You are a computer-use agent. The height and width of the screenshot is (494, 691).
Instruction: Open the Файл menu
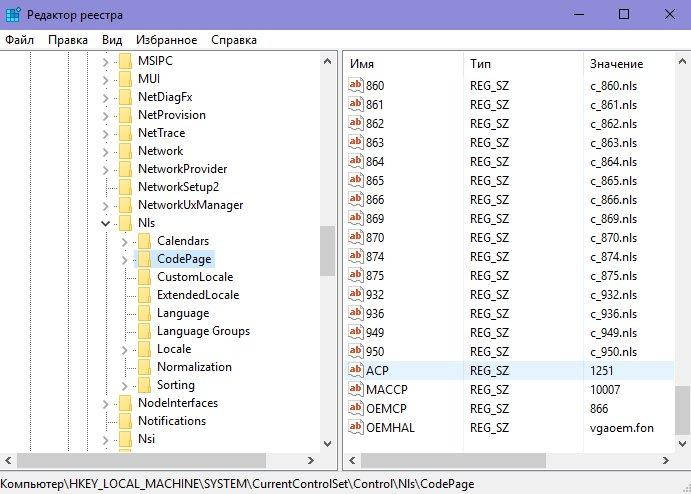(20, 40)
